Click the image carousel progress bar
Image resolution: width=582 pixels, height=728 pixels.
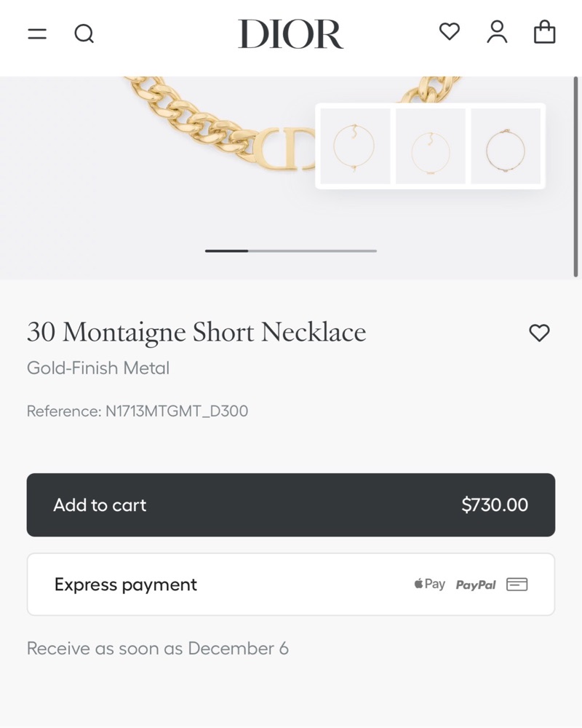[x=291, y=250]
